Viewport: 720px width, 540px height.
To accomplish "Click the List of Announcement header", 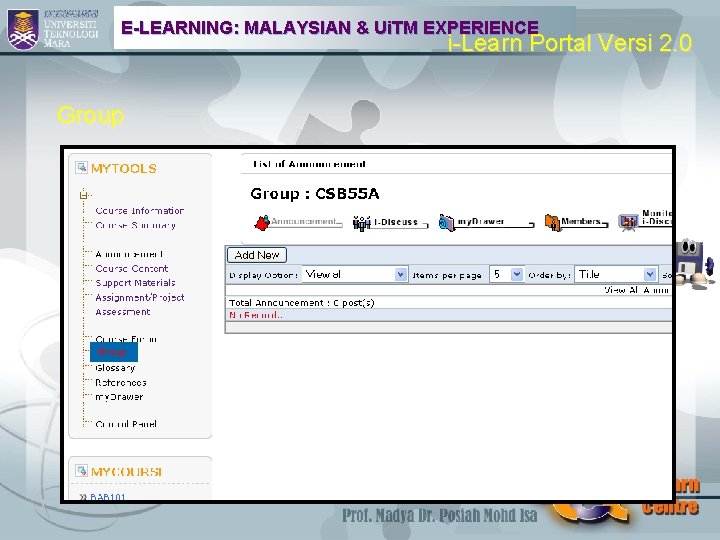I will [309, 164].
